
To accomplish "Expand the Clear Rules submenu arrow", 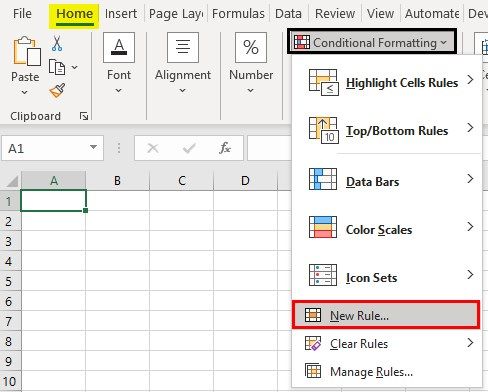I will (470, 343).
